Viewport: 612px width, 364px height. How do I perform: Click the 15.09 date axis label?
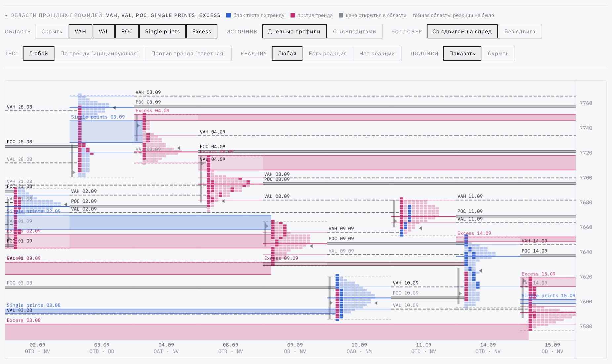552,345
